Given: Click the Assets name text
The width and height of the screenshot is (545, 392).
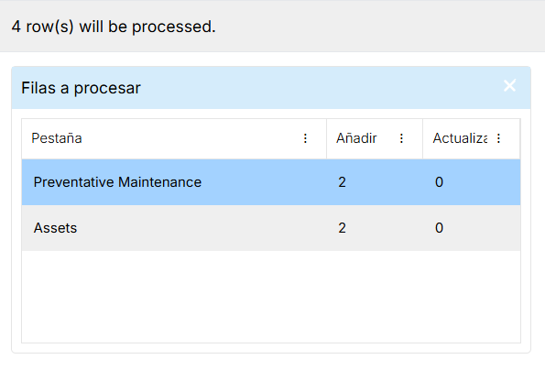Looking at the screenshot, I should tap(55, 228).
